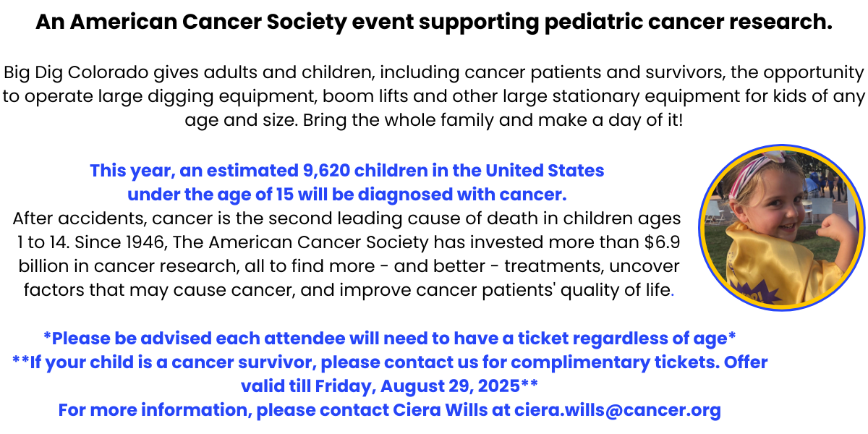Click the ciera.wills@cancer.org email address

pyautogui.click(x=618, y=410)
